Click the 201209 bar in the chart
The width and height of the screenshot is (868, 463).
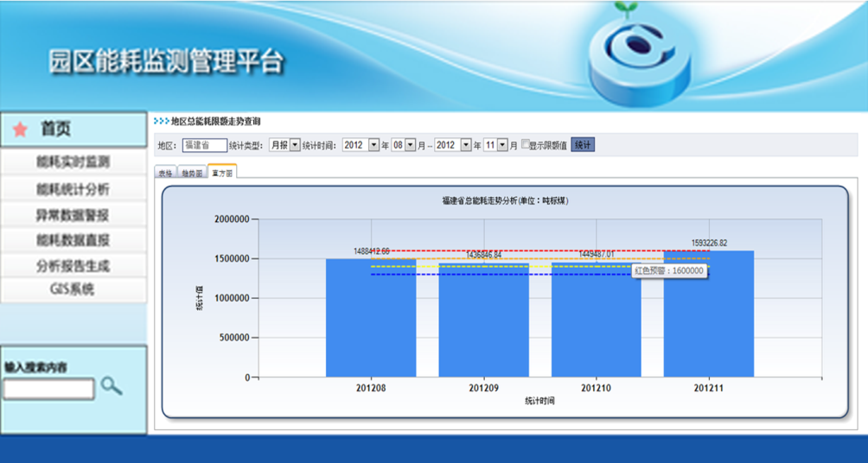(484, 320)
